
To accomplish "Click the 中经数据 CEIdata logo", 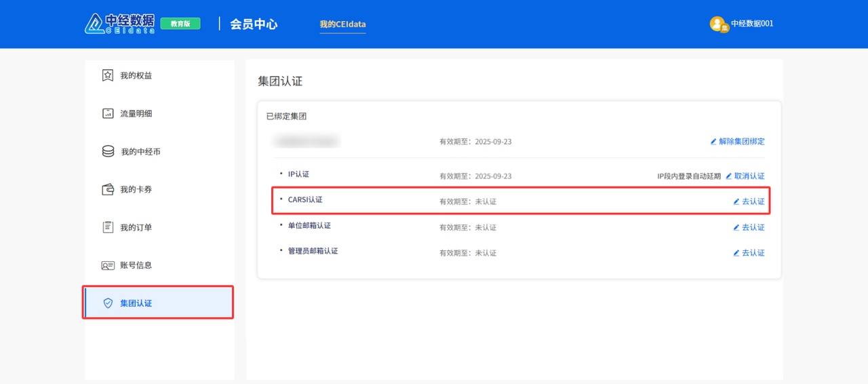I will click(x=120, y=23).
